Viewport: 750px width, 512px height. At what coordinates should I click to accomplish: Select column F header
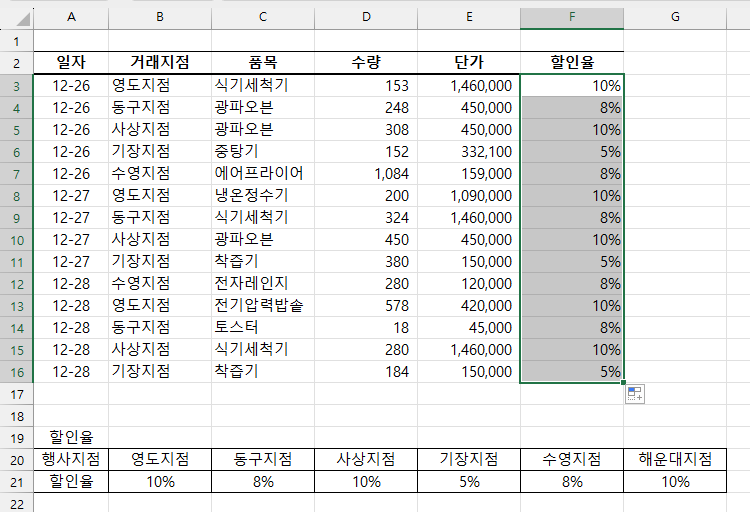coord(572,17)
